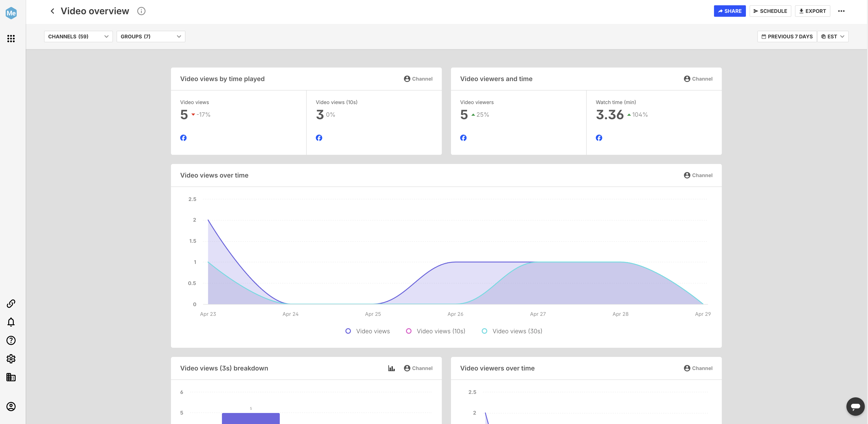
Task: Open the apps grid icon in sidebar
Action: (11, 38)
